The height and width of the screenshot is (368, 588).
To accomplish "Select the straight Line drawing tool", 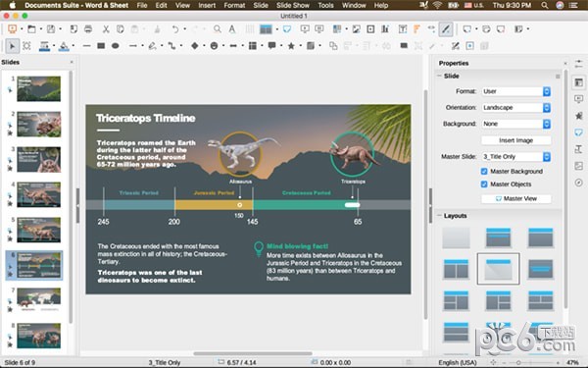I will 86,46.
